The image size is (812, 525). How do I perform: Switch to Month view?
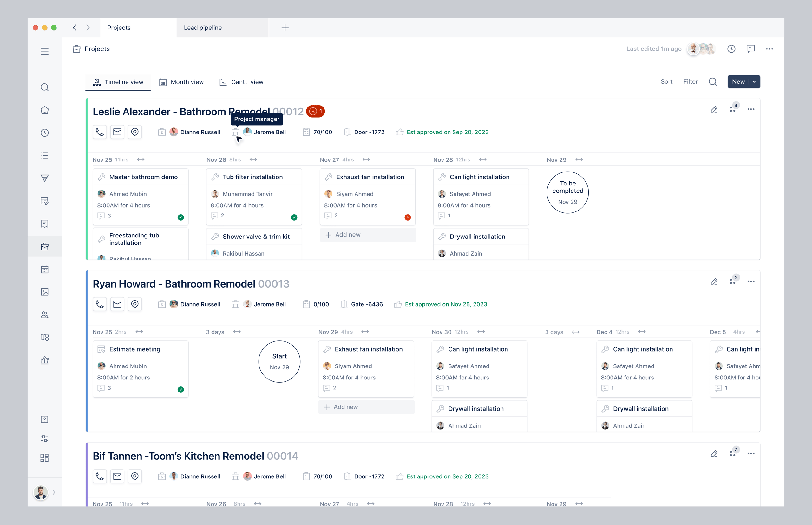pos(181,82)
